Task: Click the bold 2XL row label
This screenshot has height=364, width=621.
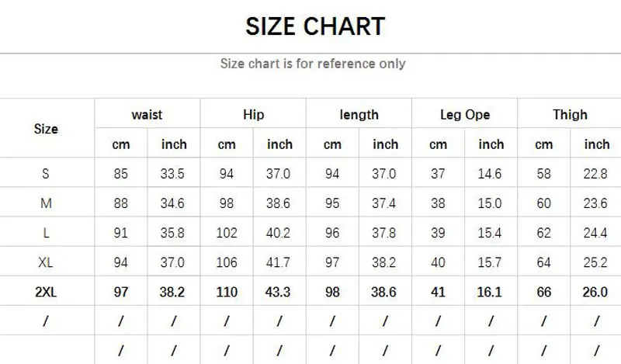Action: point(46,292)
